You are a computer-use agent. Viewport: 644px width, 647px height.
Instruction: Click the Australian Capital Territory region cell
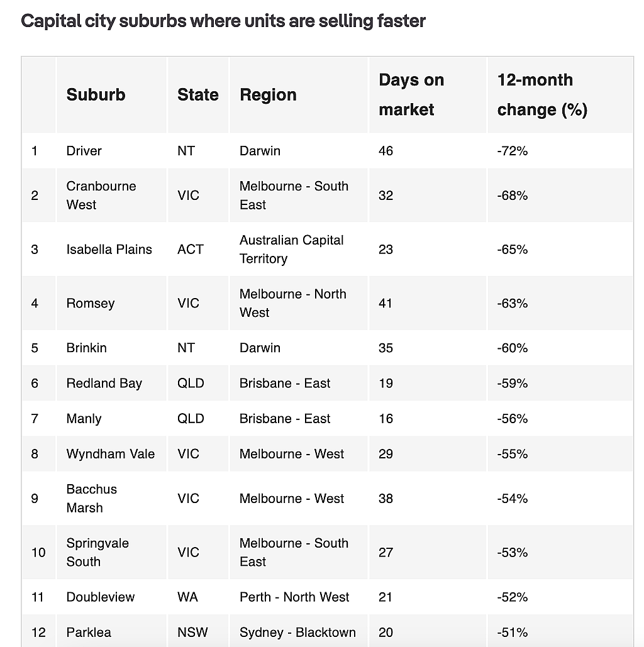click(299, 249)
